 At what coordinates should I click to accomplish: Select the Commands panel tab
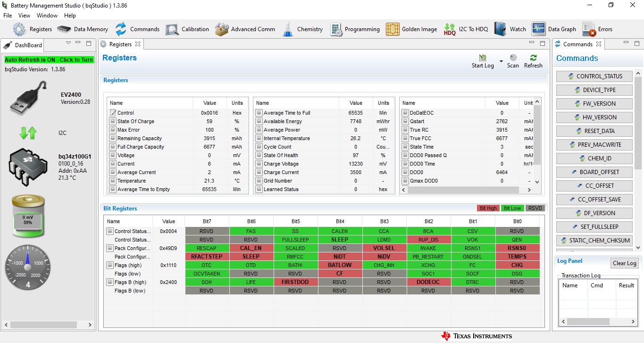tap(578, 44)
